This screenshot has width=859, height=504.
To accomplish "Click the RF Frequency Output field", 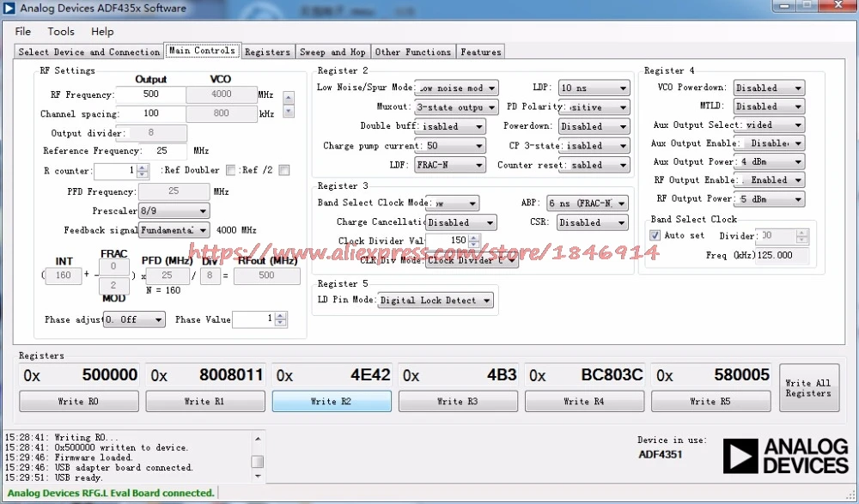I will 150,94.
